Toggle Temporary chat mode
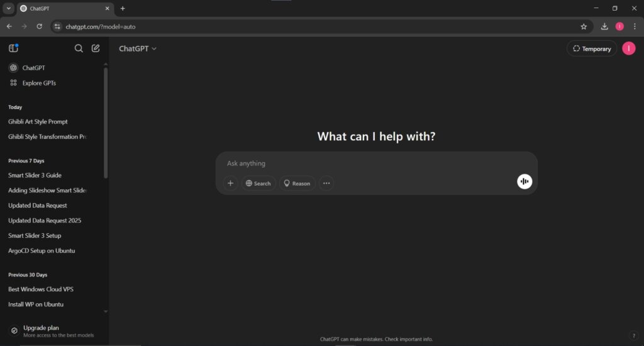644x346 pixels. click(x=592, y=48)
